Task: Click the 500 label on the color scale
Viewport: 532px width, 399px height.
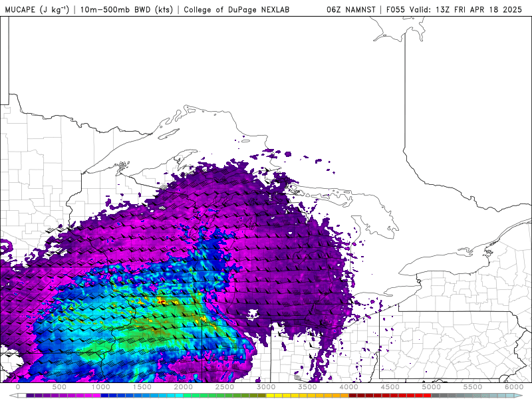Action: [59, 387]
